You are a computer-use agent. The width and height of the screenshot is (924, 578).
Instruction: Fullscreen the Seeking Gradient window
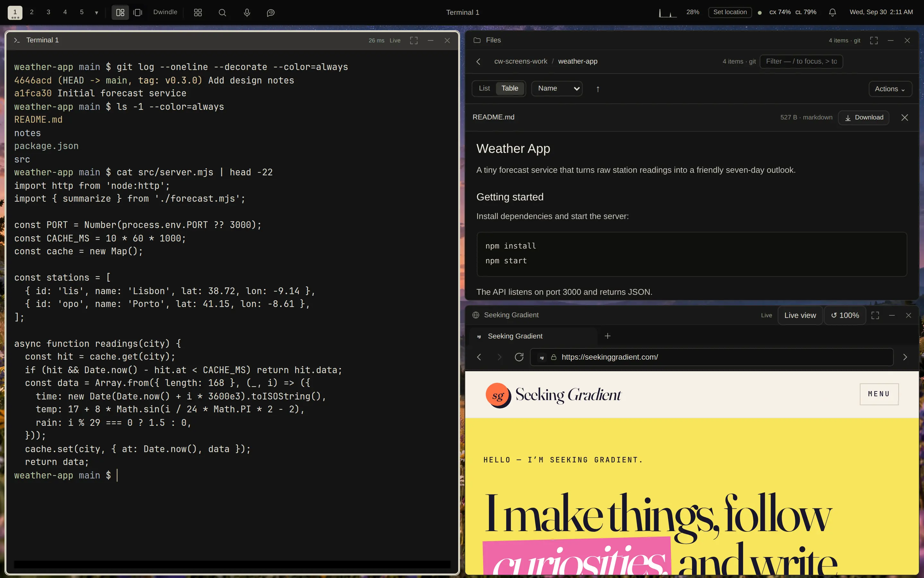click(x=875, y=315)
